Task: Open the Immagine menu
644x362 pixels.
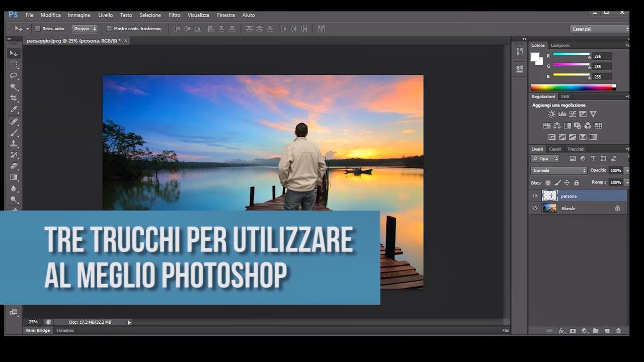Action: pos(79,15)
